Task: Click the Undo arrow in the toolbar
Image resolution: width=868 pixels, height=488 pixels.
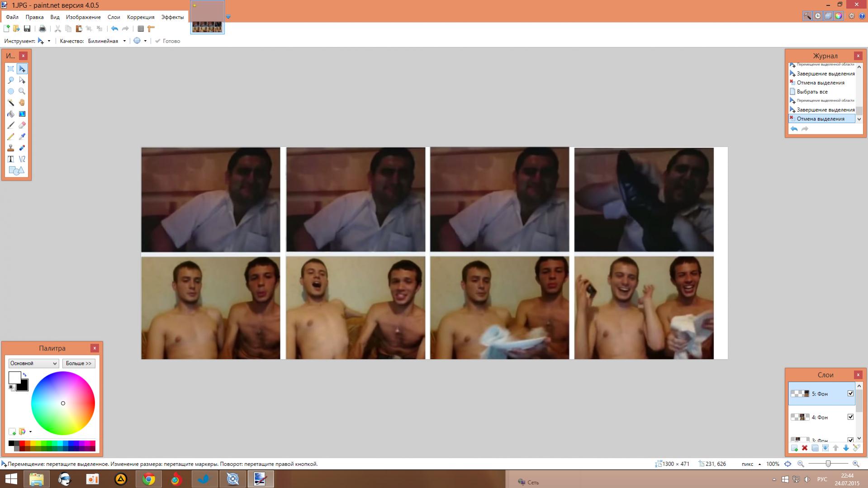Action: tap(115, 28)
